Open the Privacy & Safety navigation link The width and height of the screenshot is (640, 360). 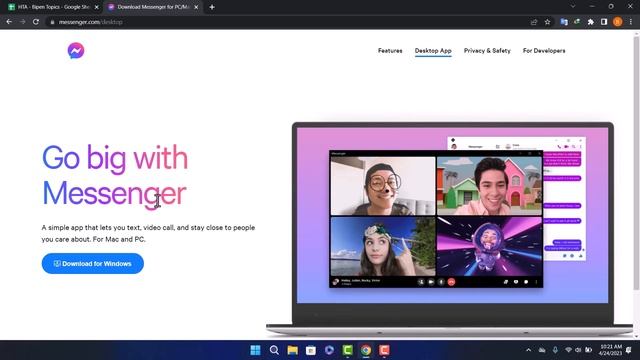[487, 51]
